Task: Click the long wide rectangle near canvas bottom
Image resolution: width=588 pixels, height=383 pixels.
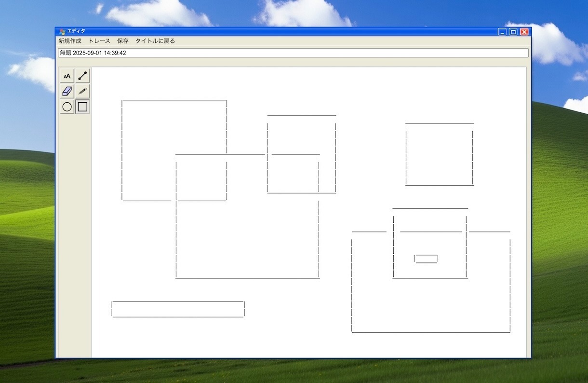Action: [x=178, y=309]
